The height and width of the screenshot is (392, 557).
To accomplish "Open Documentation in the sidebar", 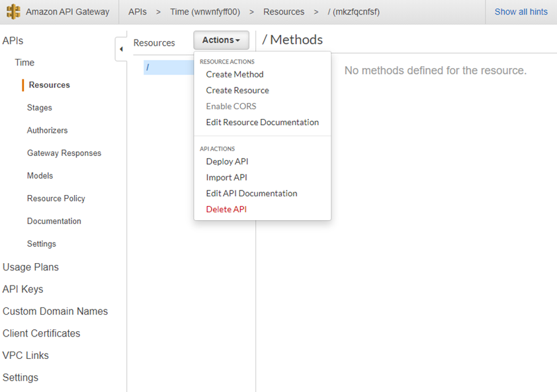I will (x=54, y=221).
